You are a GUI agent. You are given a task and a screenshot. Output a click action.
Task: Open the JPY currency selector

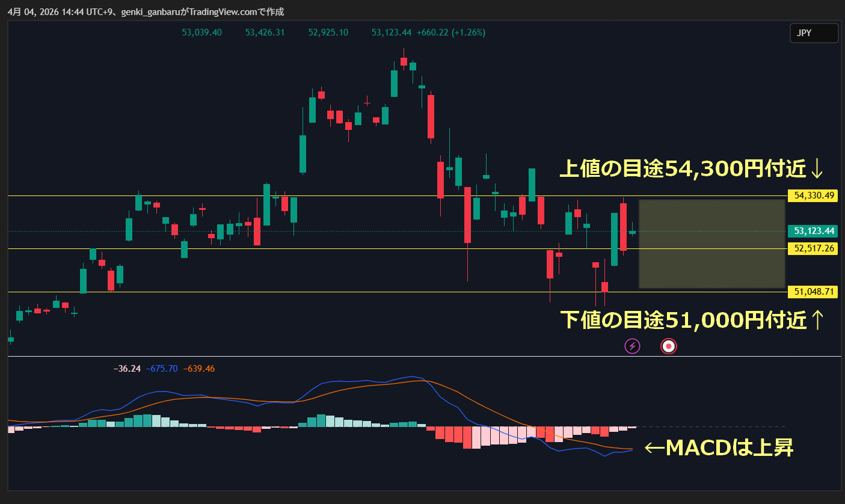tap(813, 33)
